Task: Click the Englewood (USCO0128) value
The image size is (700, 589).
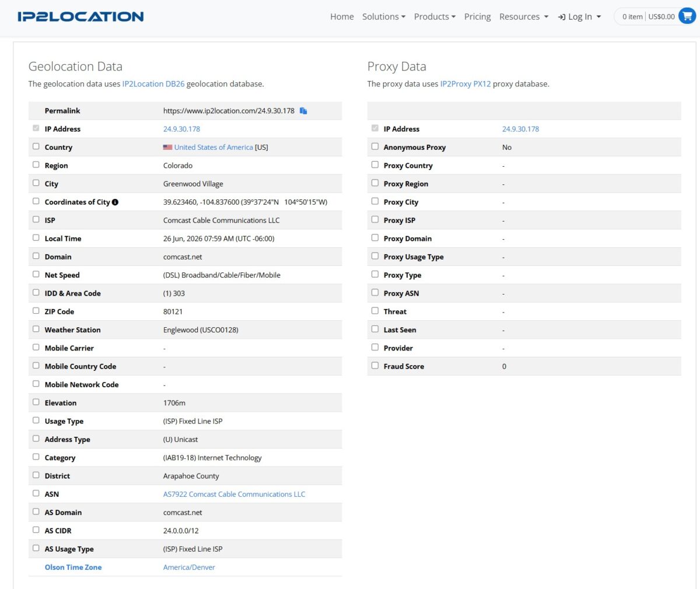Action: click(201, 330)
